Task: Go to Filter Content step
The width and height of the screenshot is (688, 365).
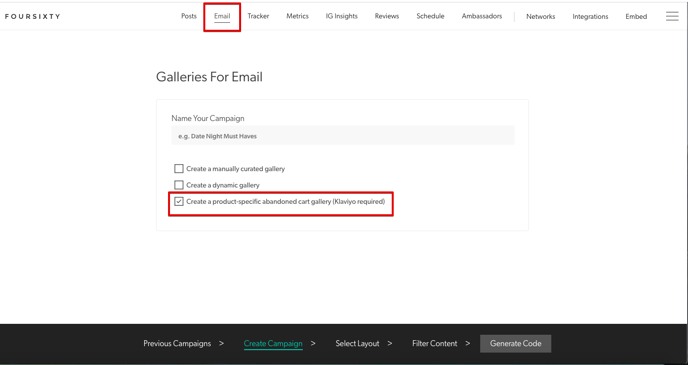Action: coord(434,344)
